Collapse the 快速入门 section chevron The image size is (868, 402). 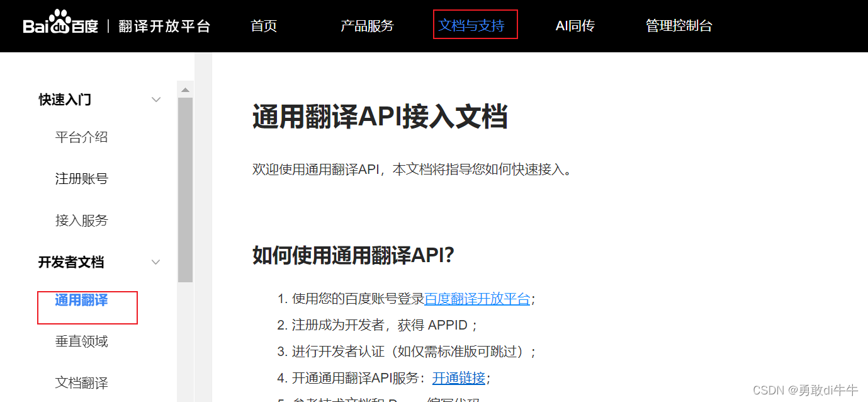click(156, 100)
